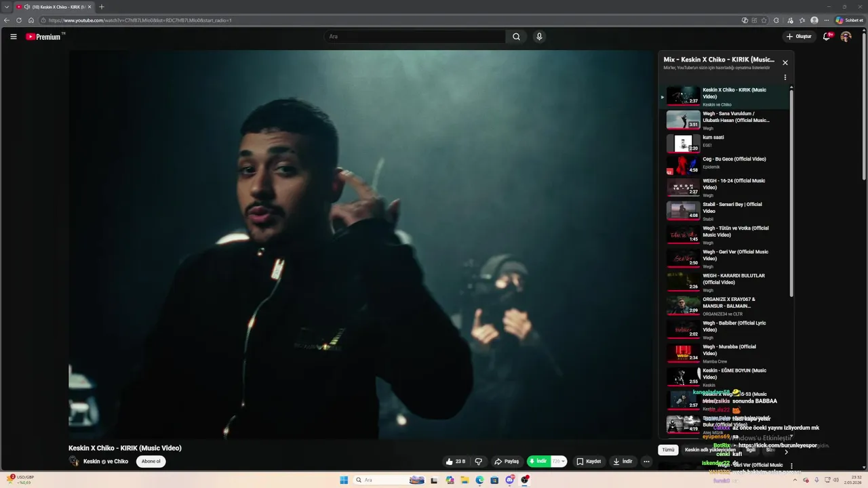
Task: Open browser home page icon
Action: (x=31, y=20)
